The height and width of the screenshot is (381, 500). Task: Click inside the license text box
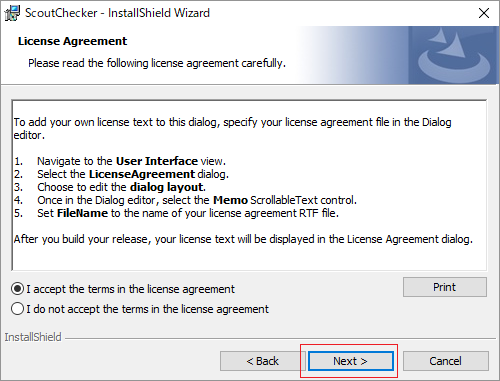249,185
